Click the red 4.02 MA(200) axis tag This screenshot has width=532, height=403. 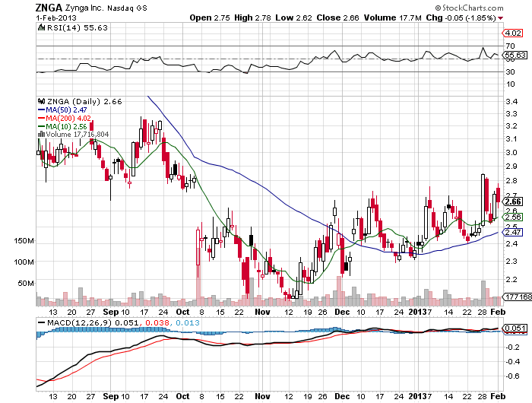[513, 33]
